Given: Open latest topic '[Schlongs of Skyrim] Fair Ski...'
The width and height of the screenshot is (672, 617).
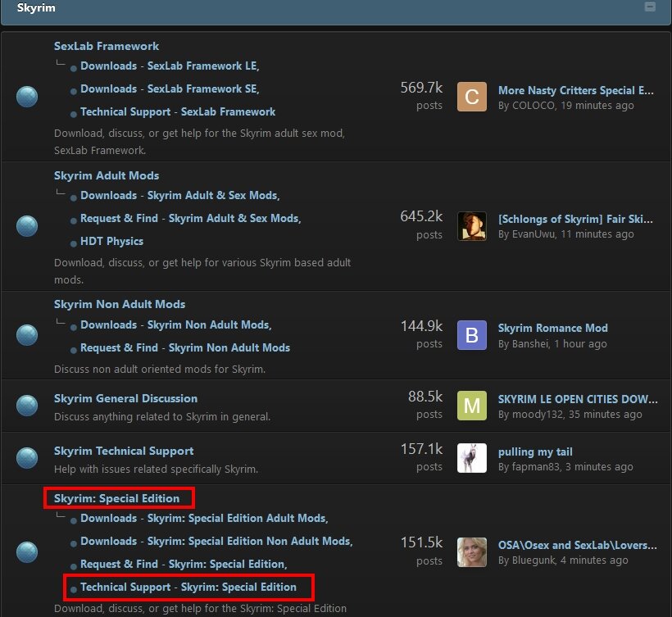Looking at the screenshot, I should pyautogui.click(x=575, y=219).
